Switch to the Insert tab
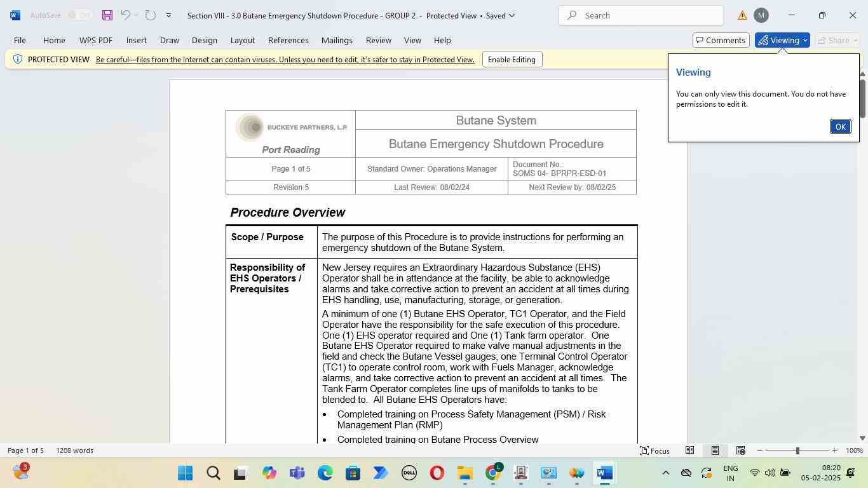This screenshot has width=868, height=488. coord(136,40)
